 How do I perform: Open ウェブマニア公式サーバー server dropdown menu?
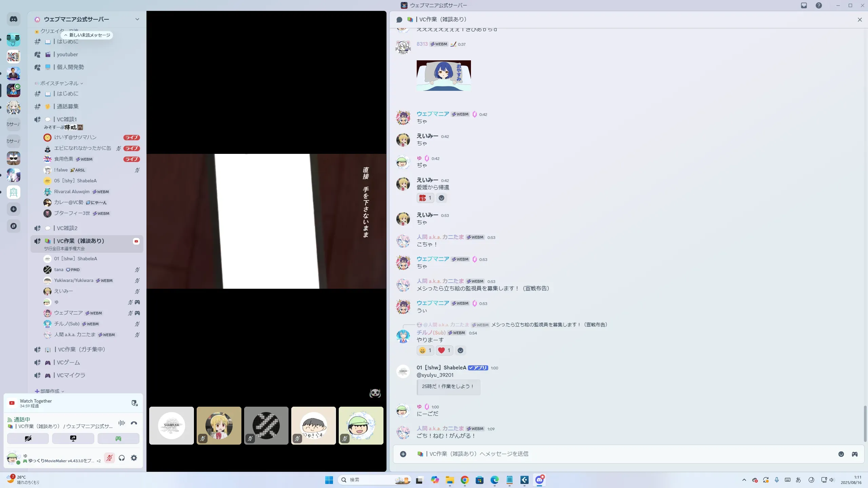[137, 19]
